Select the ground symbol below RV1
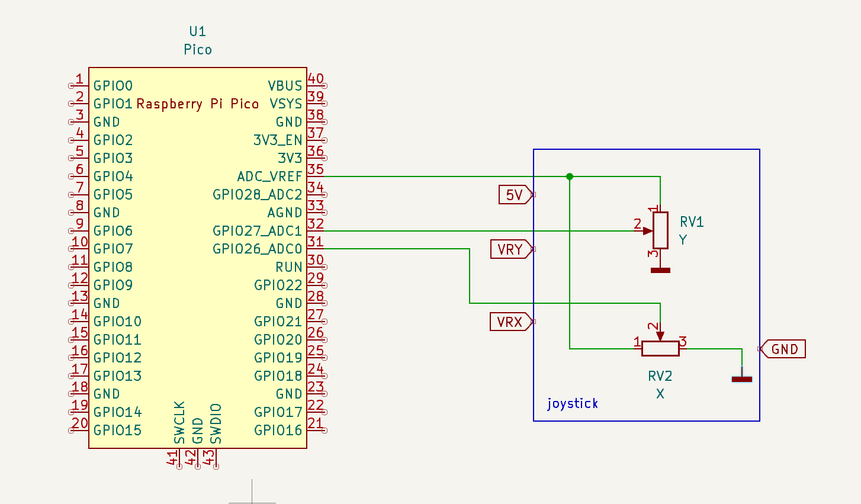The image size is (861, 504). 660,270
